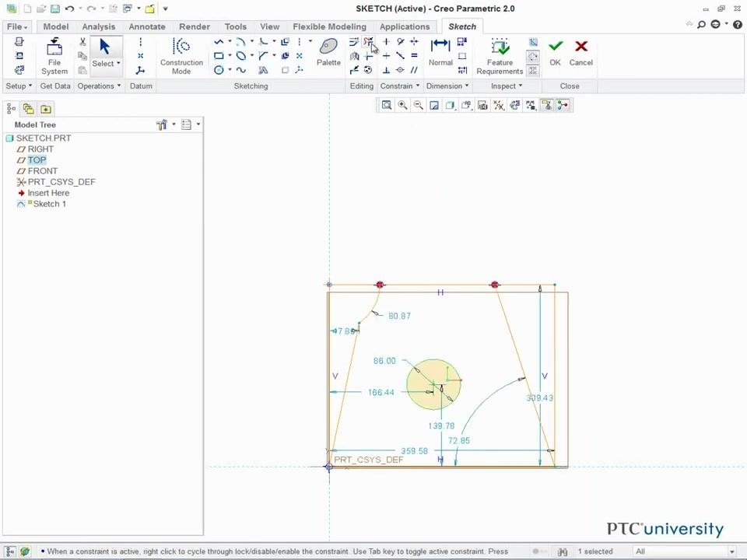The width and height of the screenshot is (747, 560).
Task: Click the shaded circle in sketch
Action: pyautogui.click(x=433, y=384)
